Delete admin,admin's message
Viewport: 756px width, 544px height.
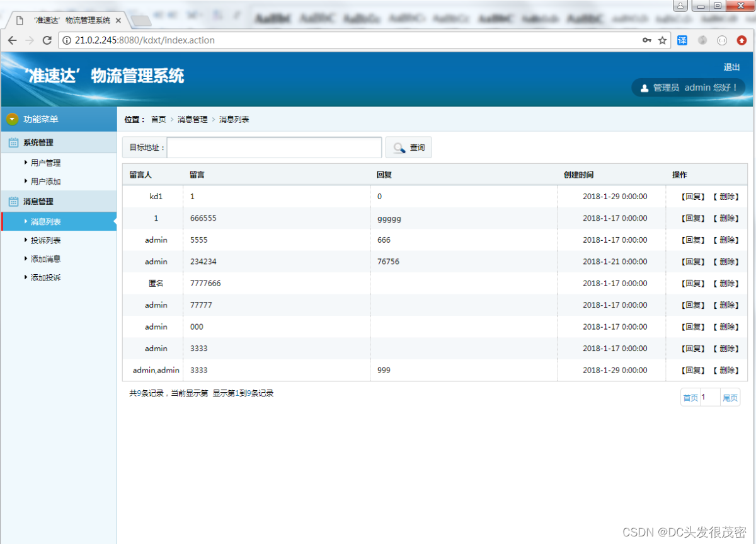tap(726, 371)
